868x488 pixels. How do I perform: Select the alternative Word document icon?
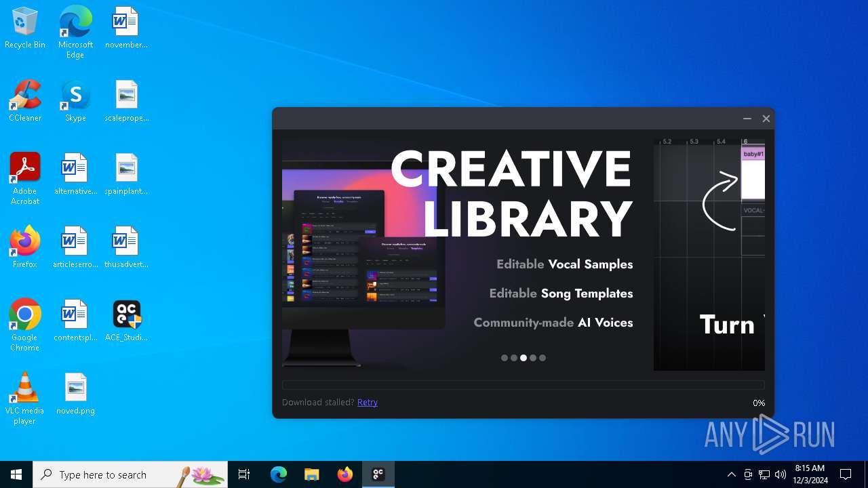(x=75, y=174)
